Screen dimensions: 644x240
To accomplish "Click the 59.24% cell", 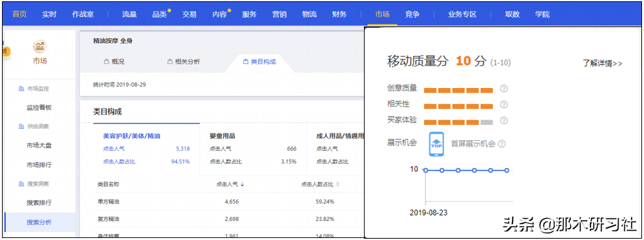I will coord(325,202).
